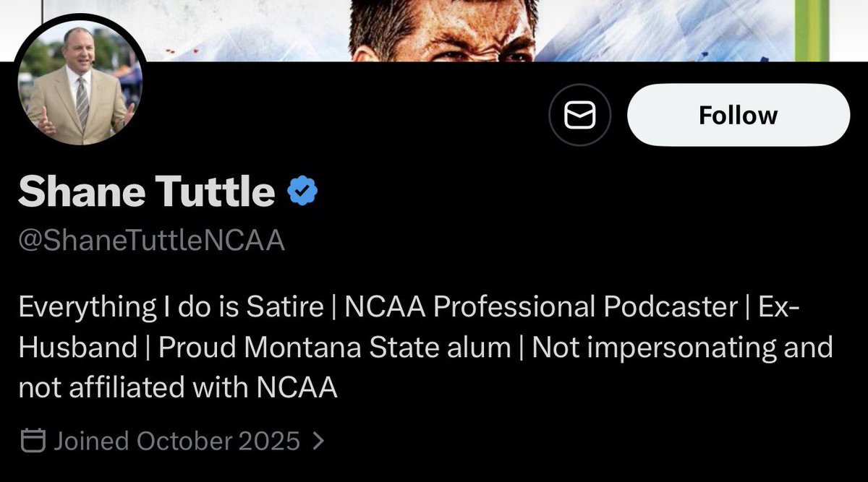Viewport: 868px width, 482px height.
Task: Open the circular profile avatar photo
Action: click(x=80, y=86)
